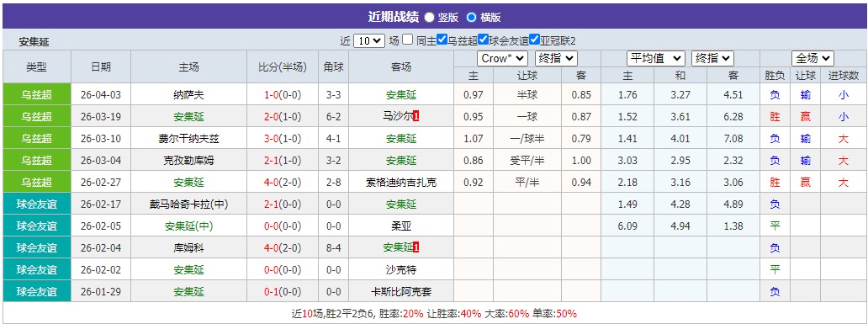Open the 终指 dropdown beside 平均值
The width and height of the screenshot is (868, 324).
(712, 58)
